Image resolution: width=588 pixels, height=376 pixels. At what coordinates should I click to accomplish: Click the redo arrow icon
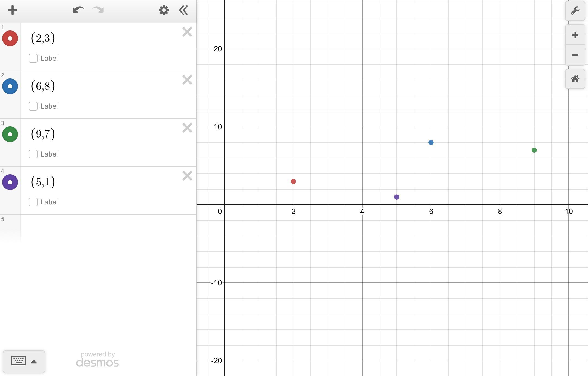[98, 10]
